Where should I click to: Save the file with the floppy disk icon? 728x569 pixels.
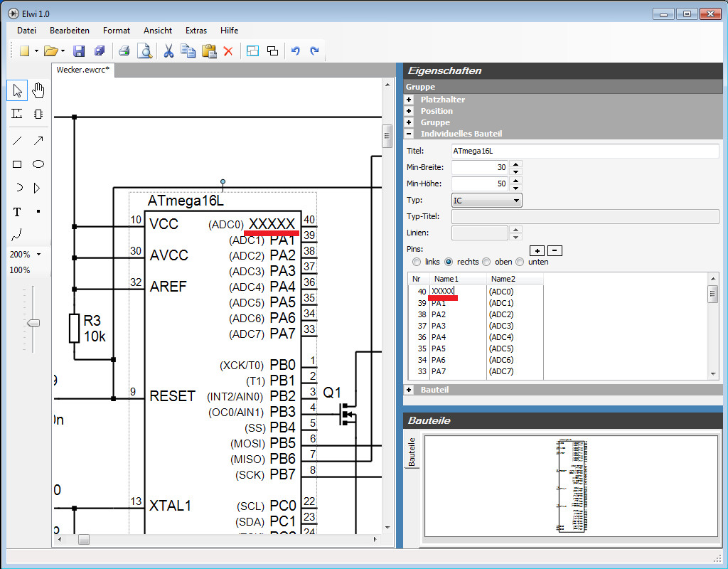(x=79, y=51)
